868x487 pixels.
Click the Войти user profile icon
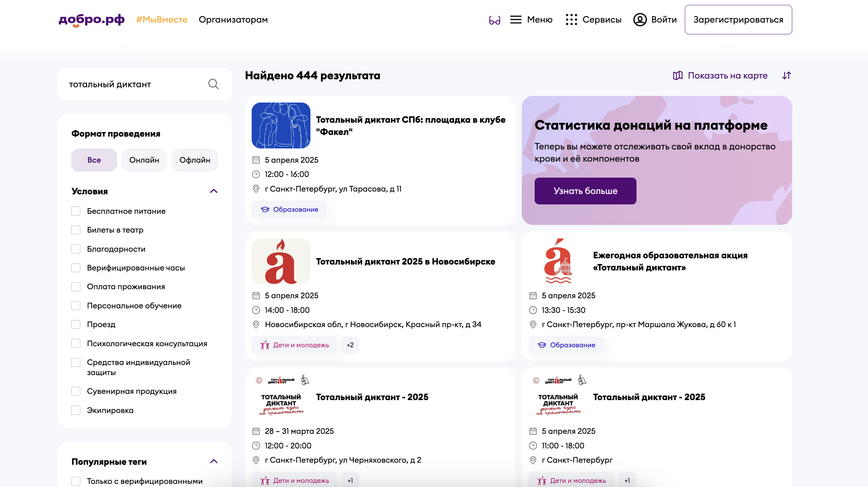point(640,20)
